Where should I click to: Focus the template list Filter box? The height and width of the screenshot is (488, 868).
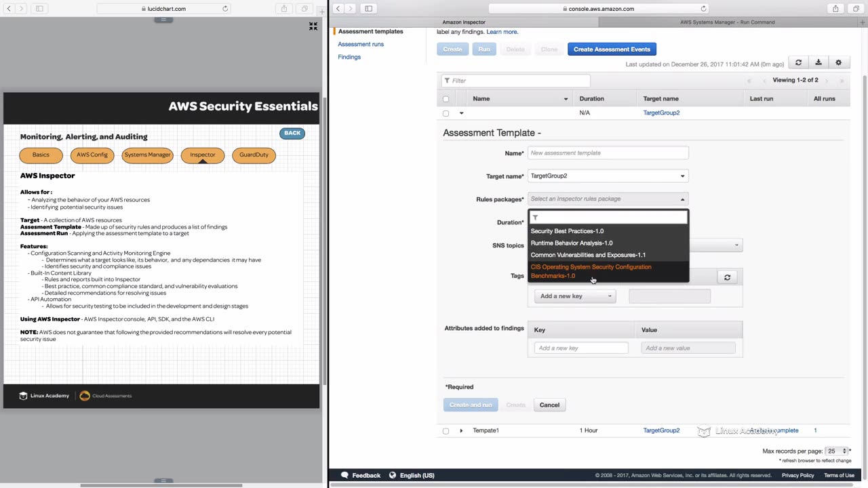[x=515, y=81]
